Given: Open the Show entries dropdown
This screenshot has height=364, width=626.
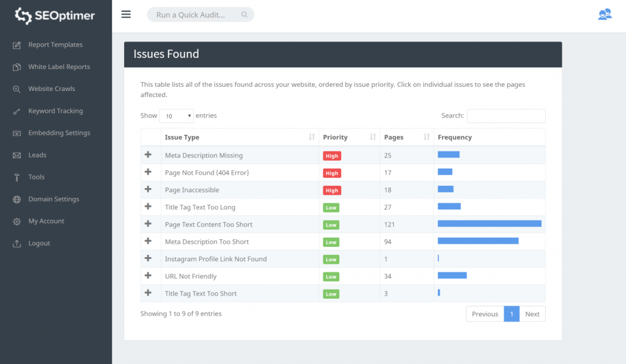Looking at the screenshot, I should 176,116.
